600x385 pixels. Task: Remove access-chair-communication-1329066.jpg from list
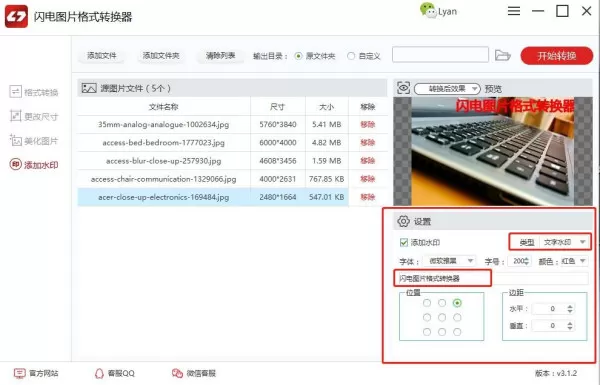click(x=367, y=179)
